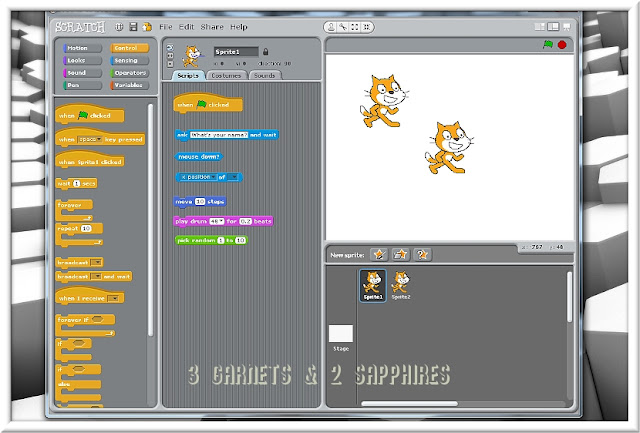Select the Looks block category

point(82,60)
